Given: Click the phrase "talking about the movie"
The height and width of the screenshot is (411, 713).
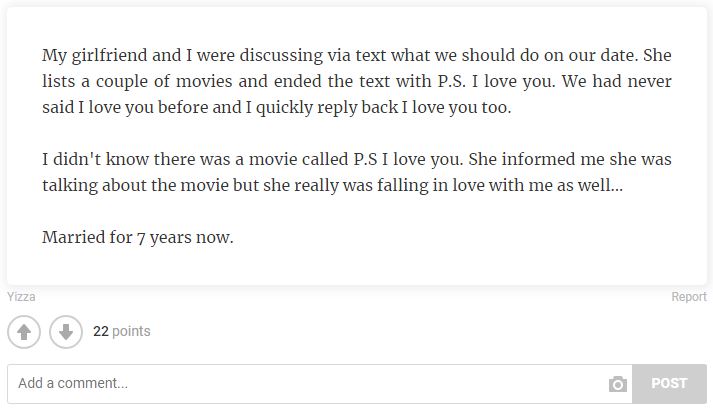Looking at the screenshot, I should click(x=135, y=185).
